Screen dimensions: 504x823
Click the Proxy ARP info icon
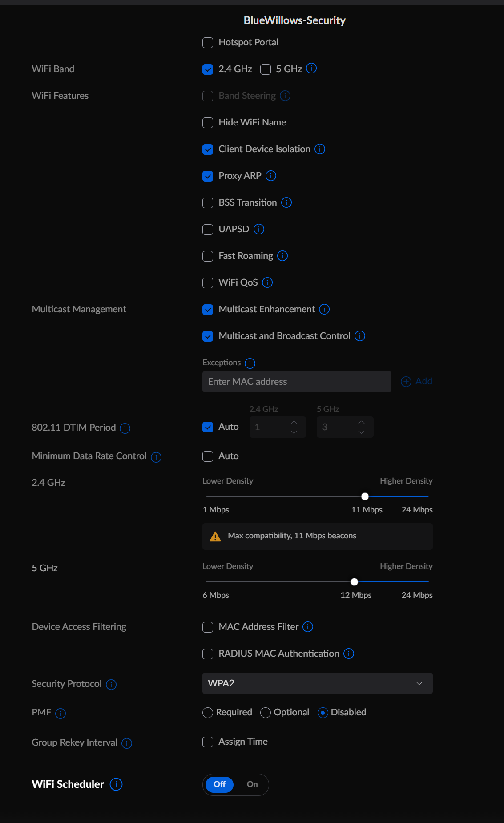click(x=271, y=176)
